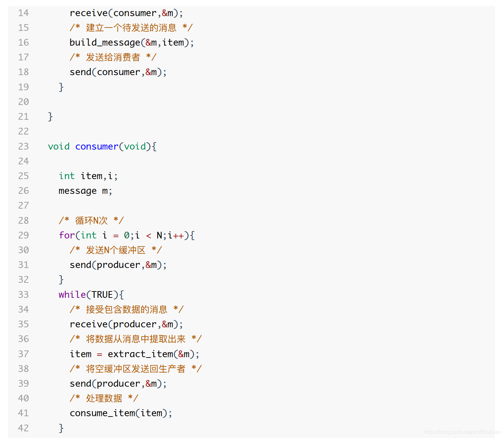Image resolution: width=504 pixels, height=438 pixels.
Task: Click line number 41
Action: coord(23,413)
